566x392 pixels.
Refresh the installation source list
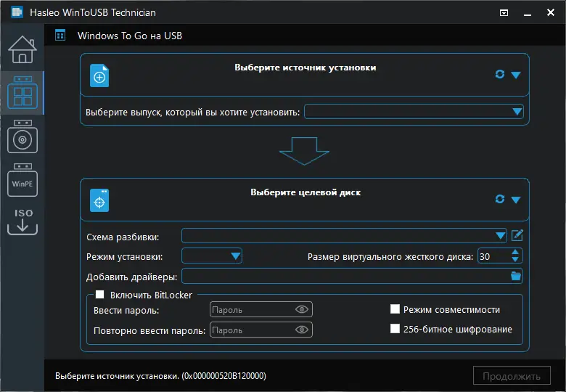[500, 74]
